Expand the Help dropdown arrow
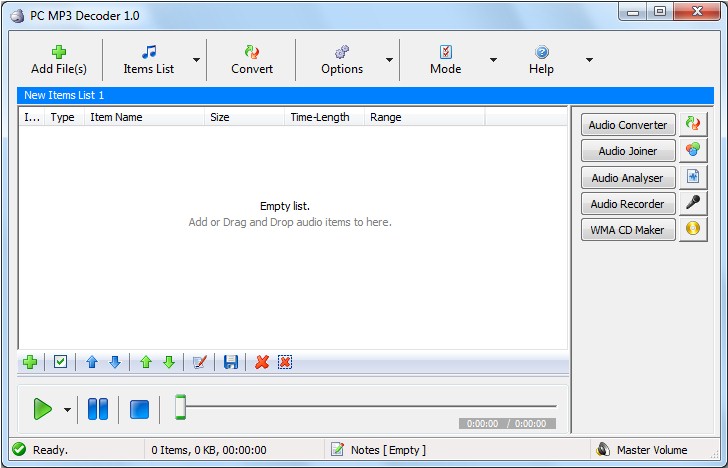 click(x=589, y=60)
